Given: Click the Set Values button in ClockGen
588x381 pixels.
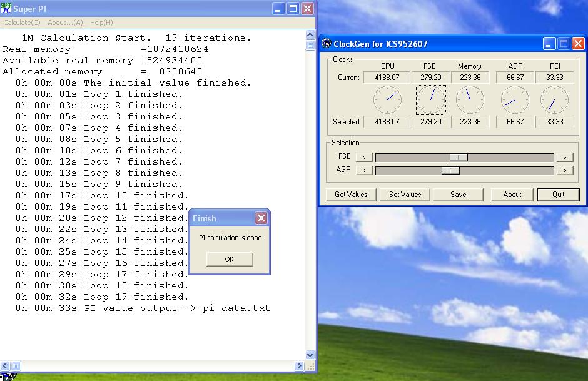Looking at the screenshot, I should tap(405, 195).
